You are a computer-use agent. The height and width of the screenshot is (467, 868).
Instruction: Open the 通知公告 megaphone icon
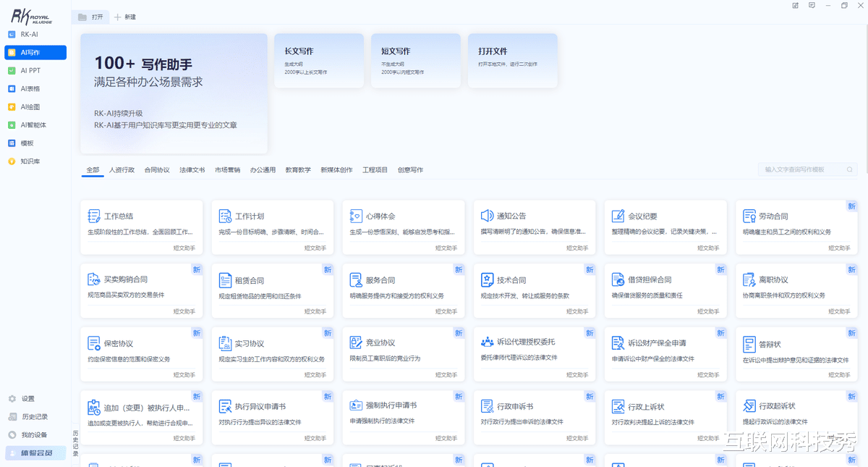pyautogui.click(x=487, y=216)
